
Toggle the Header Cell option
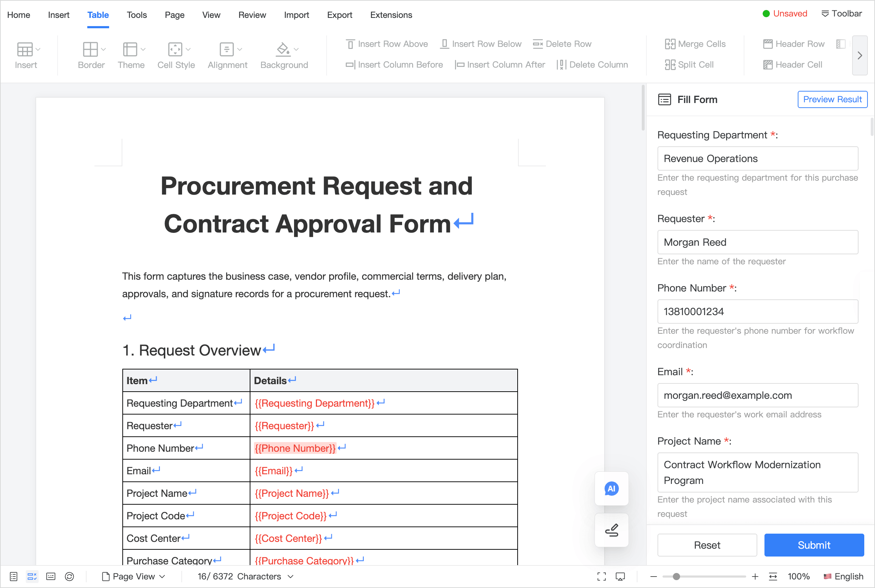coord(792,64)
